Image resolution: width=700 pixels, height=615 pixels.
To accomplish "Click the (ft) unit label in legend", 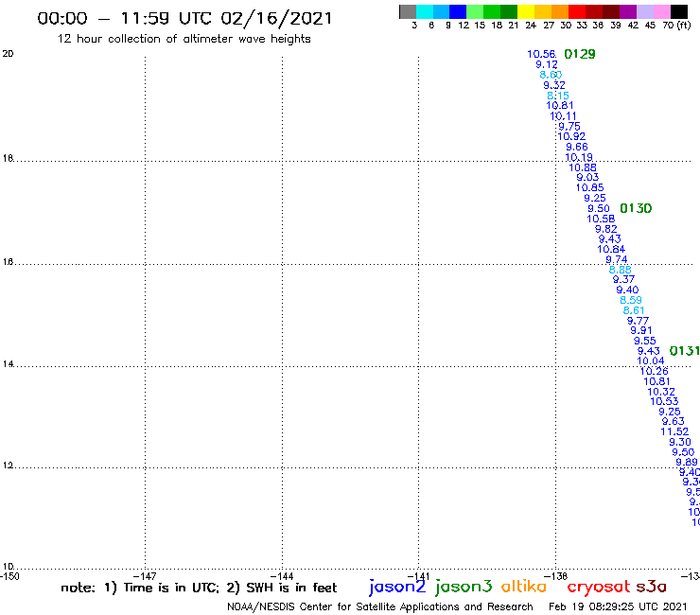I will (x=684, y=25).
